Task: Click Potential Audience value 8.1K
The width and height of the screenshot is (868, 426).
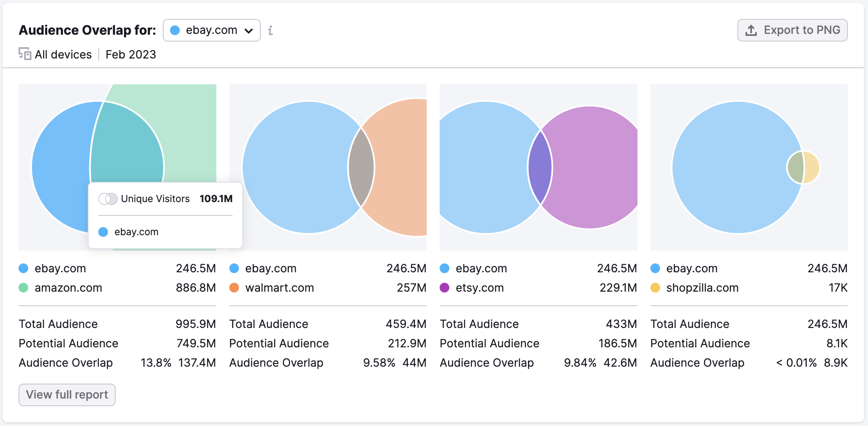Action: click(x=837, y=343)
